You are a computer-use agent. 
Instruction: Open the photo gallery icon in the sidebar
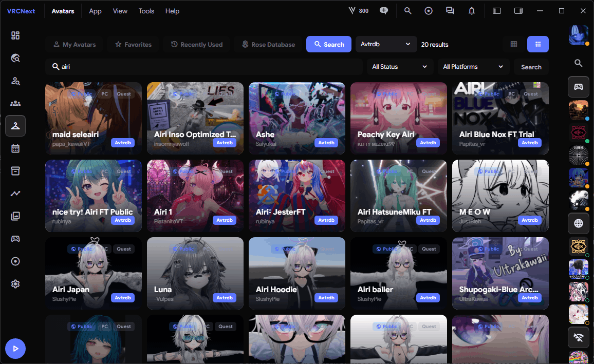[15, 216]
